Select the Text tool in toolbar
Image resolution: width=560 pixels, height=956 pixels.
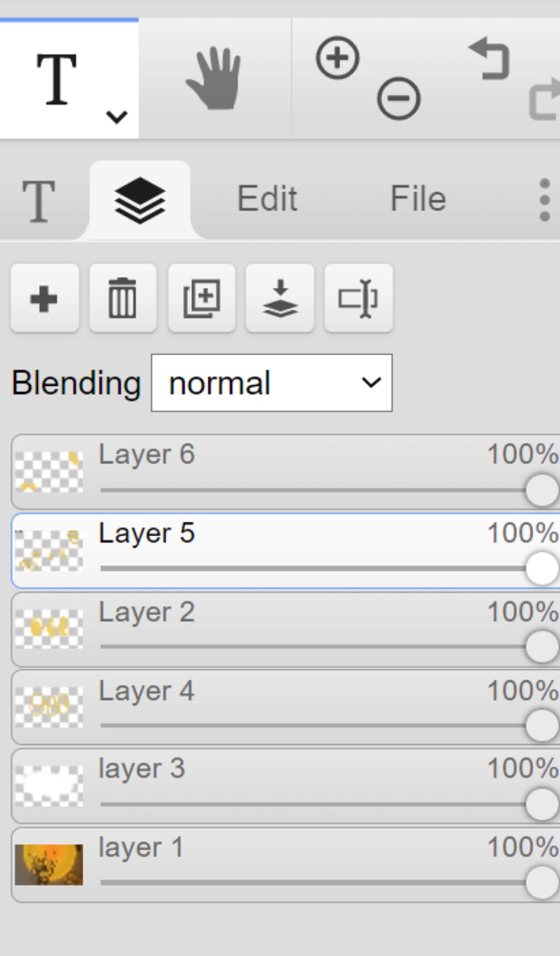(56, 79)
